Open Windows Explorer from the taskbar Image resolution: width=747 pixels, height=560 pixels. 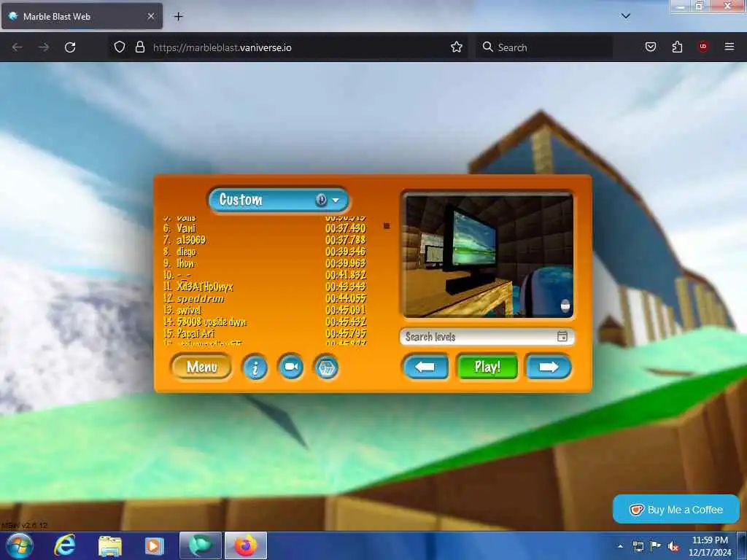[110, 545]
